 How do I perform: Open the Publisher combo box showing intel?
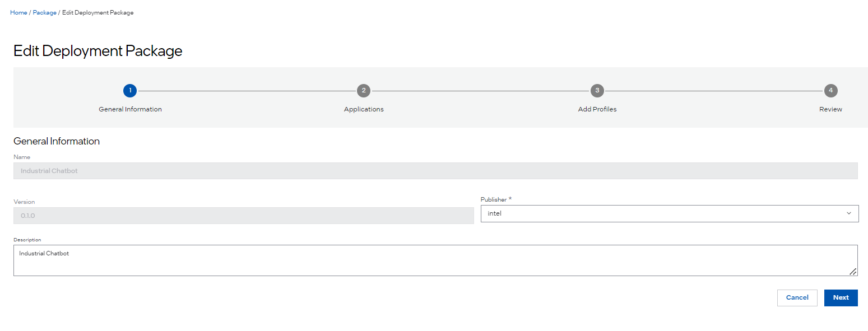tap(661, 213)
